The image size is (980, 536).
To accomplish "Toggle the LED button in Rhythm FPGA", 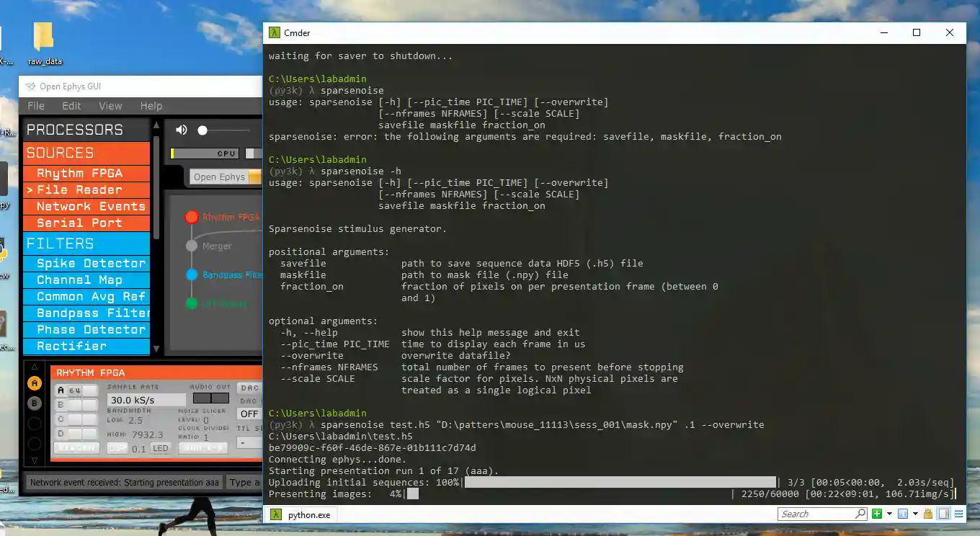I will pyautogui.click(x=160, y=448).
